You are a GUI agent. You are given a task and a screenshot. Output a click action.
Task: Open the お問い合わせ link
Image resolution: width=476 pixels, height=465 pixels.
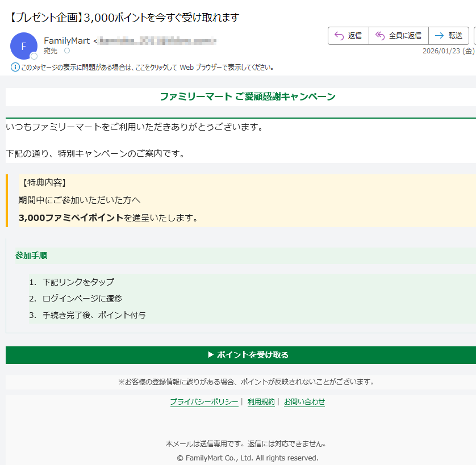point(304,402)
